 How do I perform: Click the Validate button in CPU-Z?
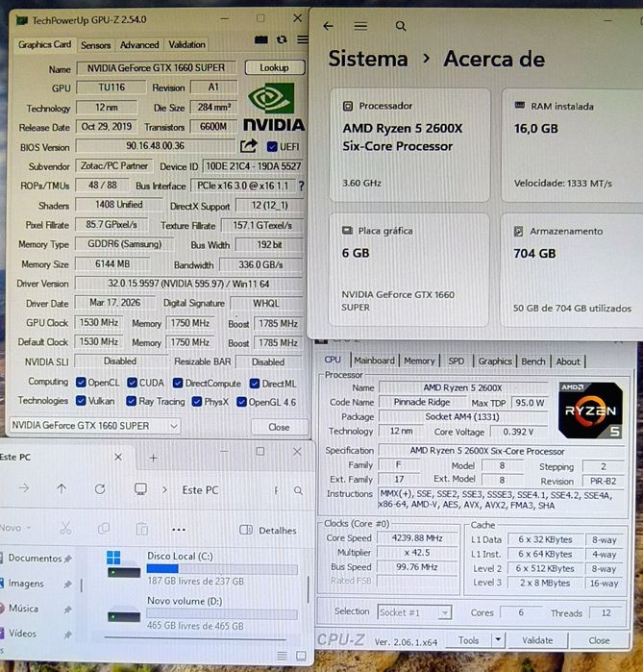[537, 640]
